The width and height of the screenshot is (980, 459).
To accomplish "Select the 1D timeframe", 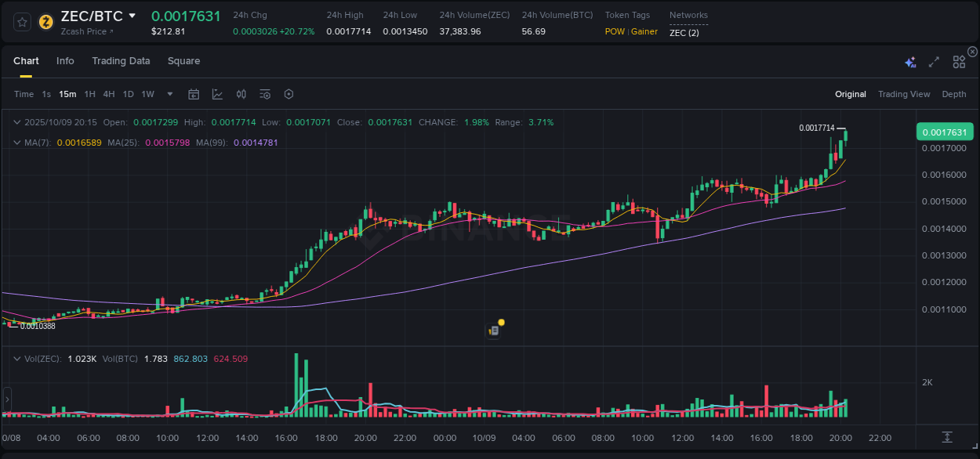I will click(128, 94).
